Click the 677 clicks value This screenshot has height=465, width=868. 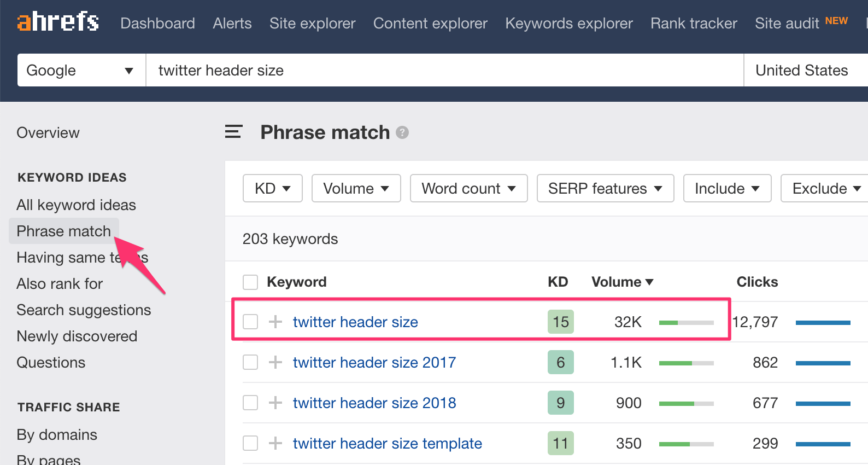[765, 403]
